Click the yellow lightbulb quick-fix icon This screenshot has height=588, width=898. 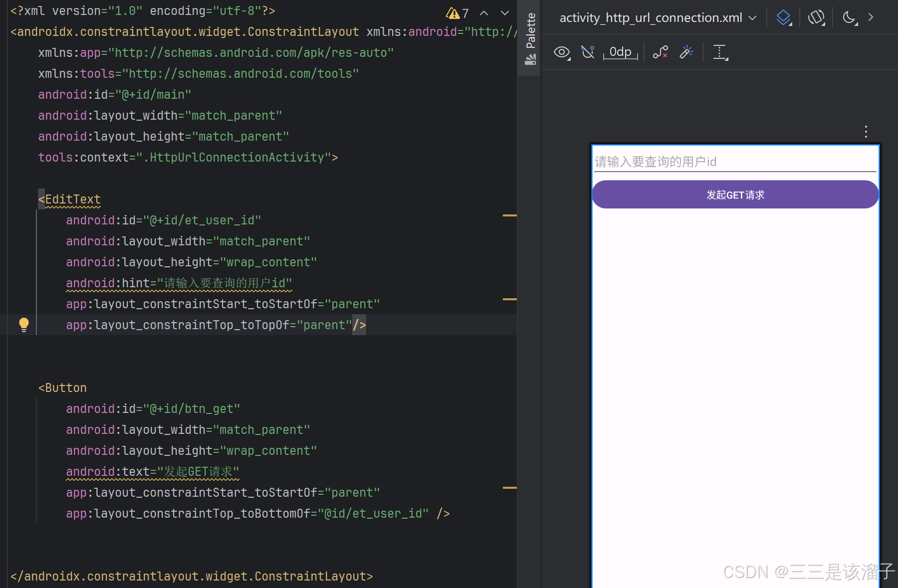(23, 325)
